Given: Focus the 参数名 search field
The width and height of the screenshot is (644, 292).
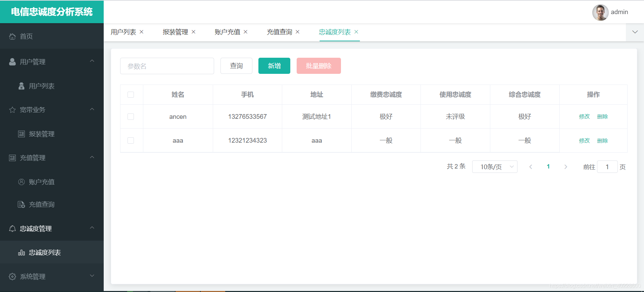Looking at the screenshot, I should (167, 66).
